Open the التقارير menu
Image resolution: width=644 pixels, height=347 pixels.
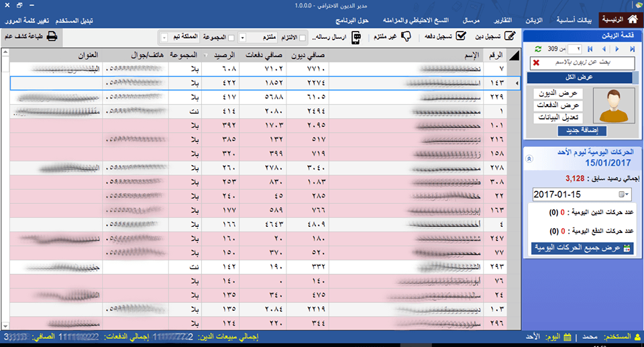click(502, 20)
